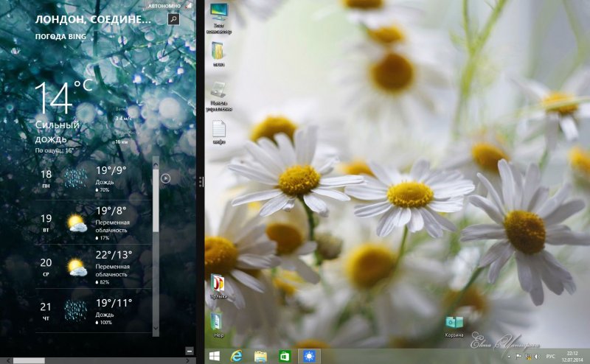
Task: Click the left arrow of the horizontal scrollbar
Action: click(8, 361)
